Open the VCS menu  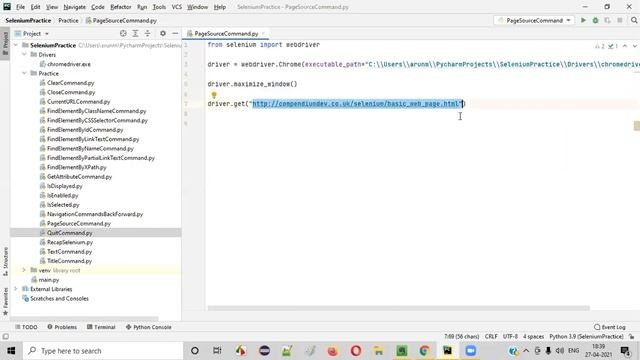click(176, 7)
